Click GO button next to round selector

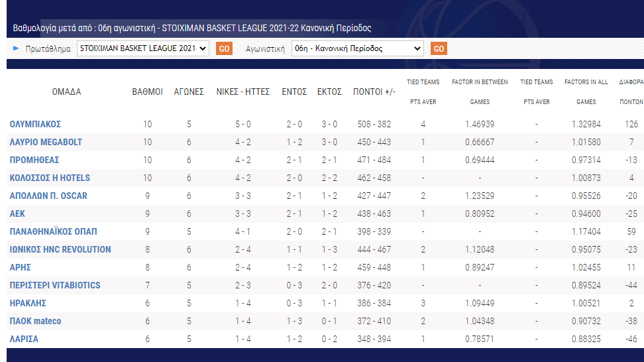439,48
